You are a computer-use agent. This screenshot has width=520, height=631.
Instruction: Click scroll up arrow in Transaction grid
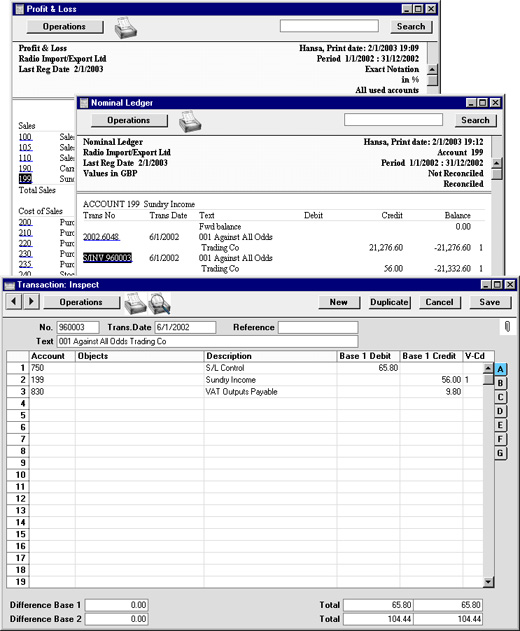(x=488, y=368)
